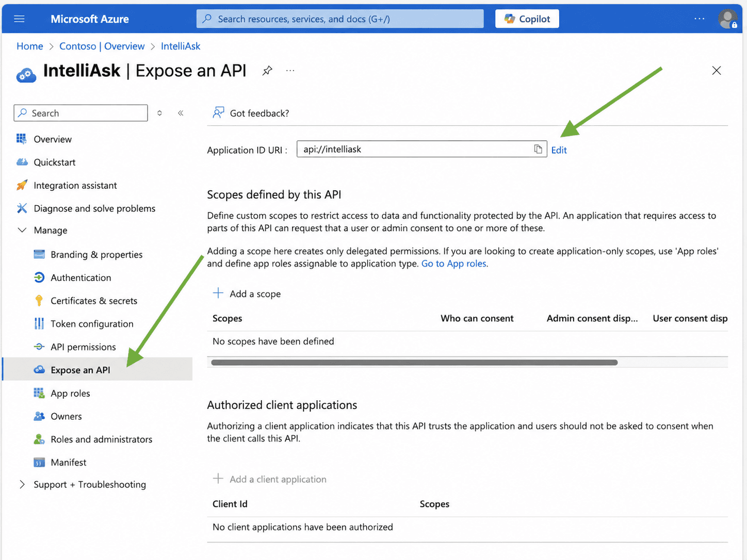747x560 pixels.
Task: Click the horizontal scrollbar of the scopes table
Action: pos(414,363)
